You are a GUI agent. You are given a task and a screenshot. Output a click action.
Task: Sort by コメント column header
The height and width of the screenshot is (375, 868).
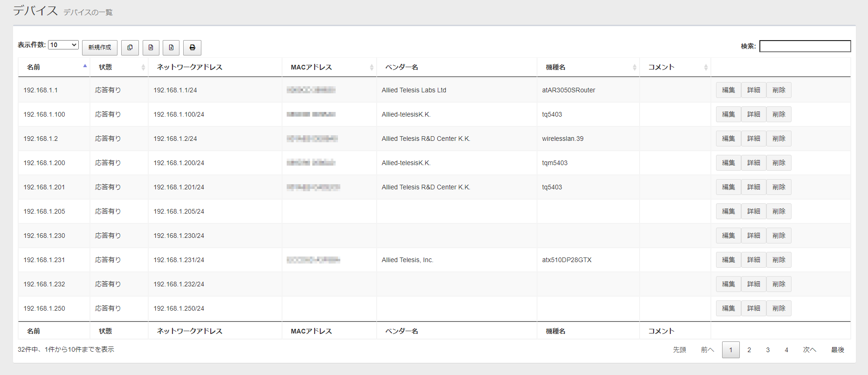(675, 67)
